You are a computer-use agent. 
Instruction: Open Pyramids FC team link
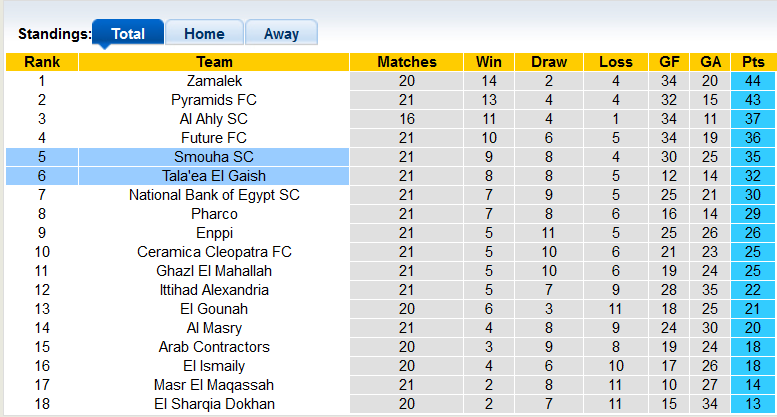[x=214, y=100]
